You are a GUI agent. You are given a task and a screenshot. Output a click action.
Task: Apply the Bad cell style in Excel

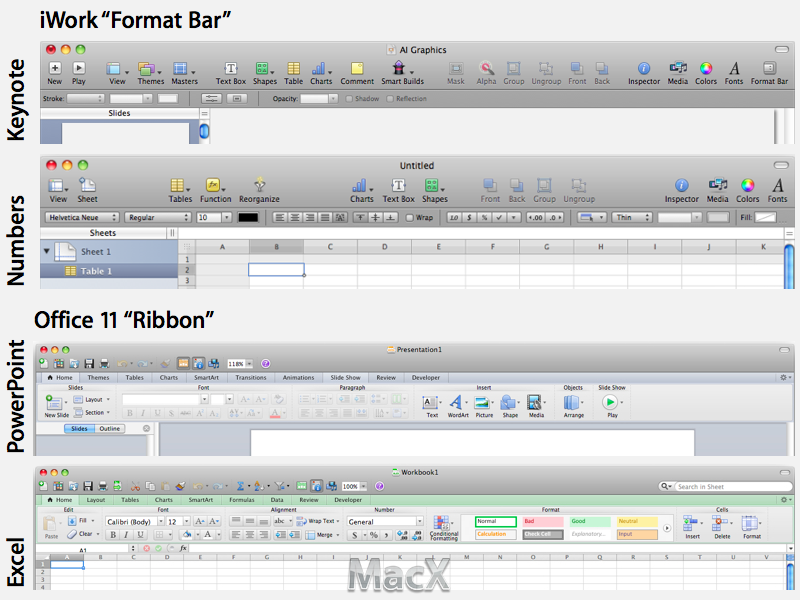coord(543,521)
